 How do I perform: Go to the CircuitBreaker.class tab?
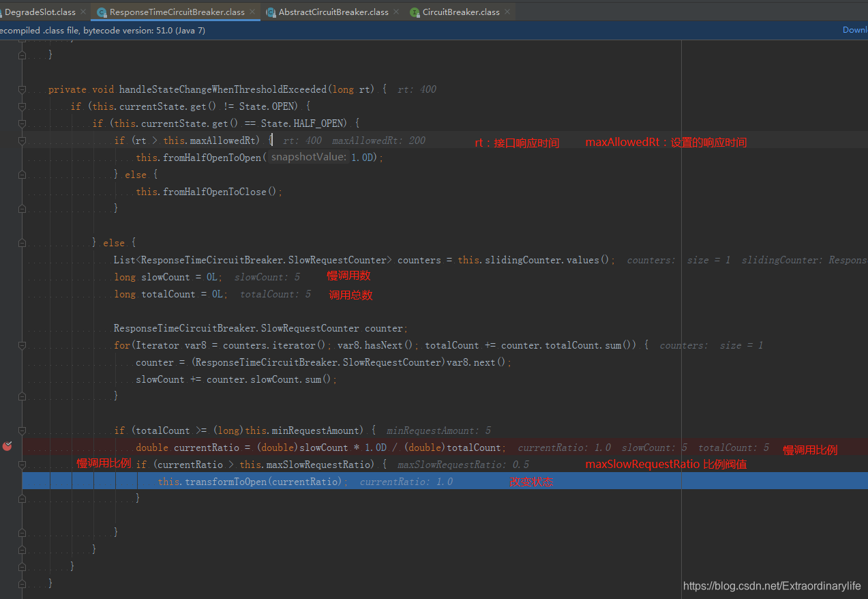pyautogui.click(x=461, y=12)
